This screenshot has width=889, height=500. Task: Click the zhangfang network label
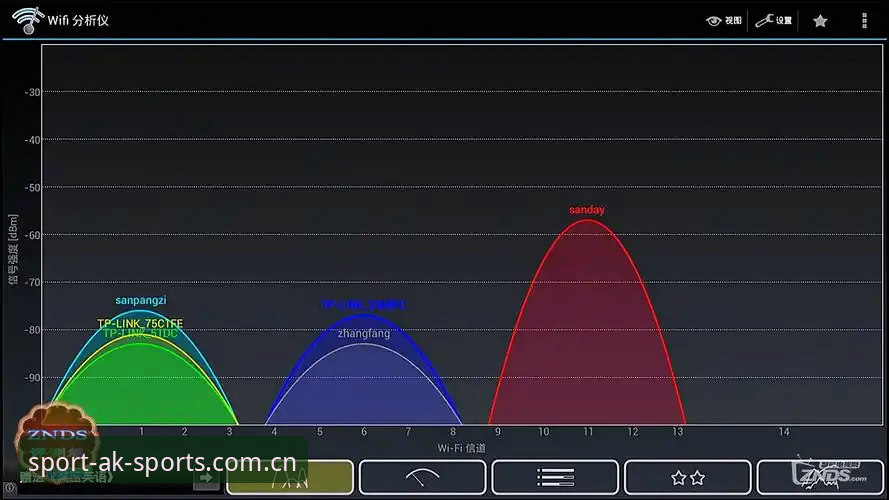point(364,333)
